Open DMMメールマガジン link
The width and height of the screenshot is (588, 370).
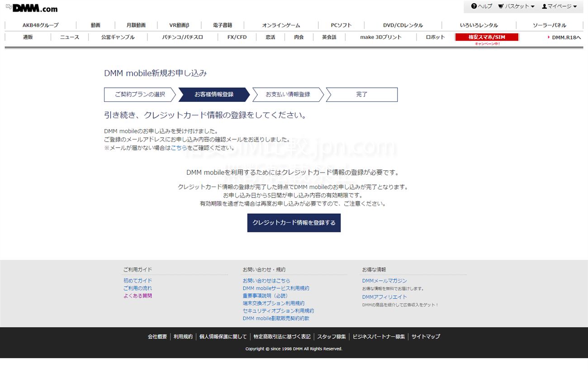pos(384,281)
